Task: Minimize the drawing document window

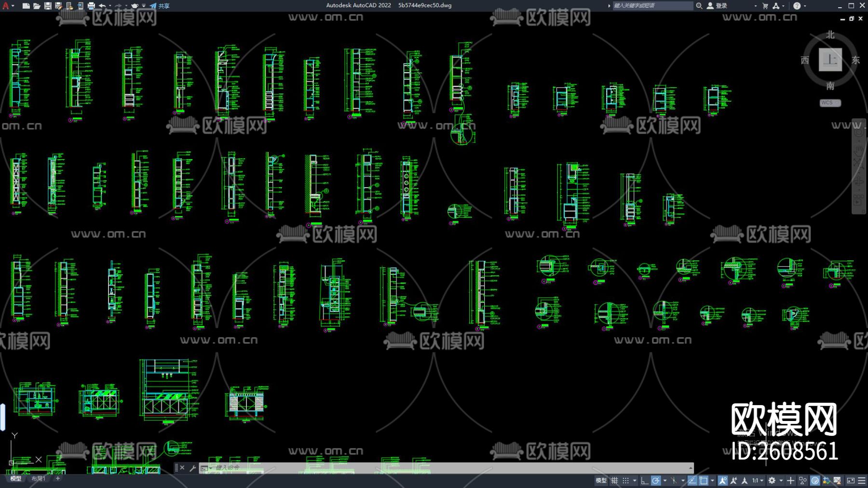Action: pyautogui.click(x=842, y=19)
